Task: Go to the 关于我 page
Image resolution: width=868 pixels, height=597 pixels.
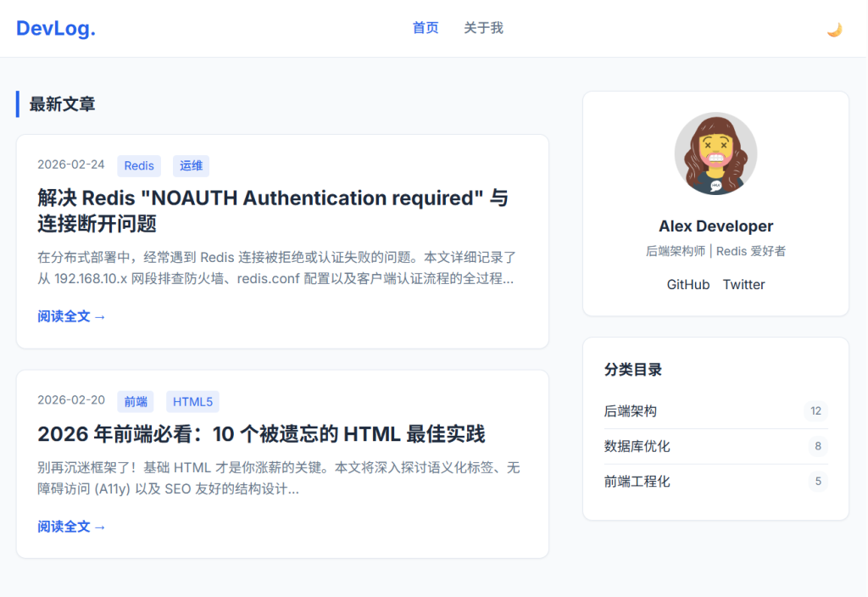Action: (483, 28)
